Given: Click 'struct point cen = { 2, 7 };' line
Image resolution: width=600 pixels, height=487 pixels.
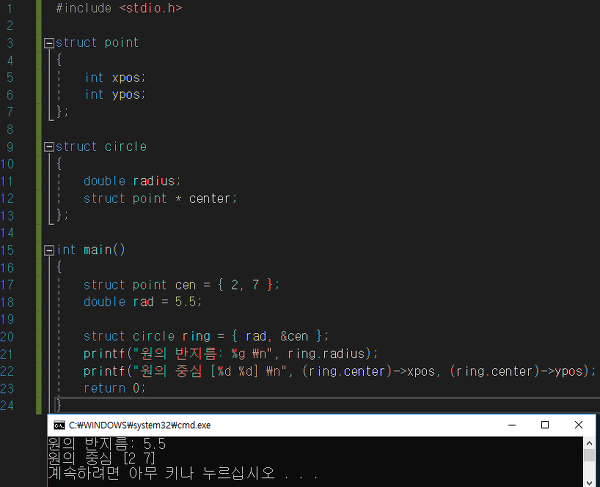Looking at the screenshot, I should coord(181,285).
